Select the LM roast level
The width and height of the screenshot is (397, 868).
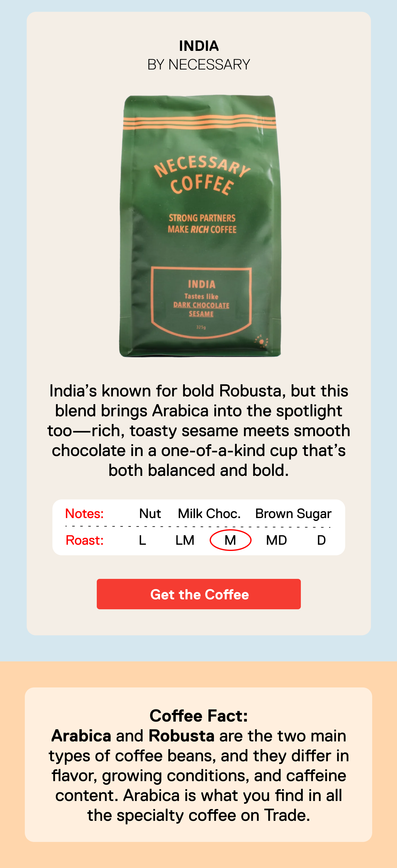click(x=185, y=540)
